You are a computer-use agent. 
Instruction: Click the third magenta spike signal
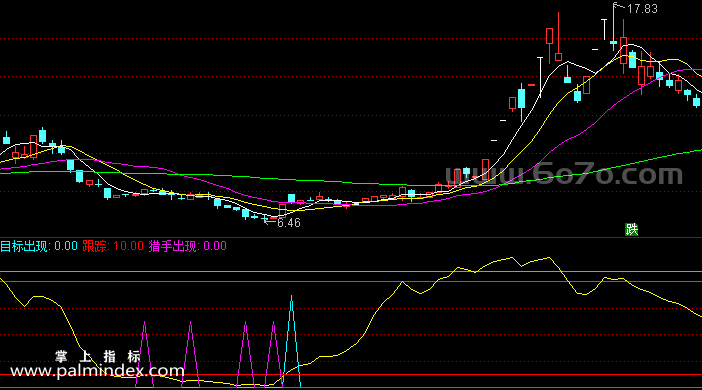pos(245,354)
